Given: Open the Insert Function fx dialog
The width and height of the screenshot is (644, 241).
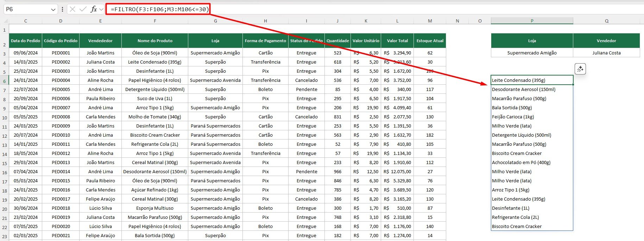Looking at the screenshot, I should pyautogui.click(x=94, y=9).
